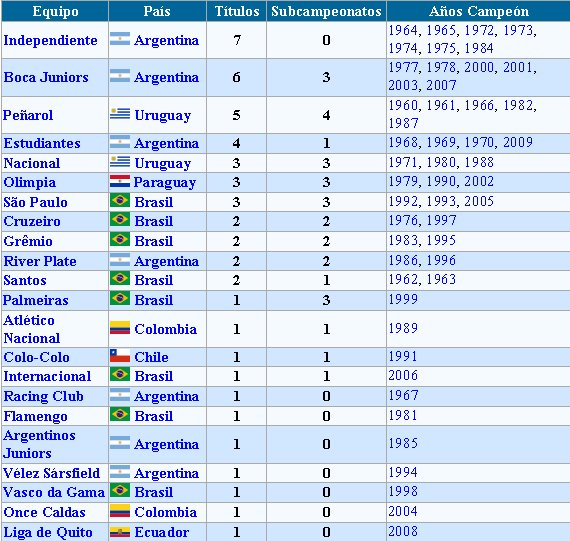The height and width of the screenshot is (541, 570).
Task: Open the Internacional team link
Action: tap(47, 376)
